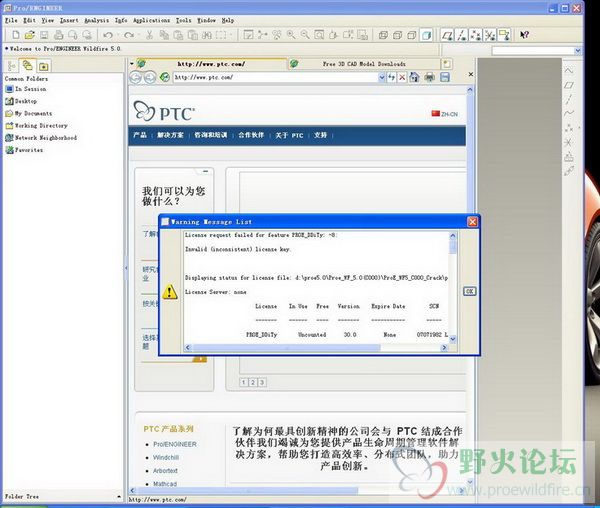Screen dimensions: 600x508
Task: Close the Warning Message List dialog
Action: pyautogui.click(x=473, y=222)
